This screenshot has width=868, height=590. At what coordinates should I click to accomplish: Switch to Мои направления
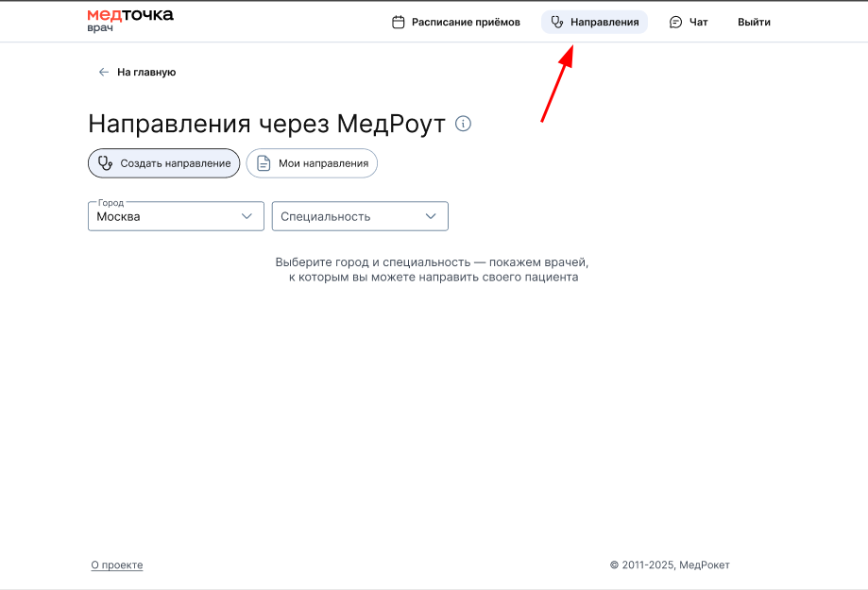pos(323,163)
